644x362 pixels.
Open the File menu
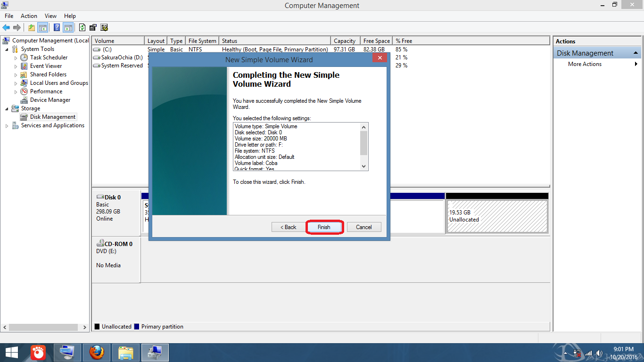coord(9,16)
